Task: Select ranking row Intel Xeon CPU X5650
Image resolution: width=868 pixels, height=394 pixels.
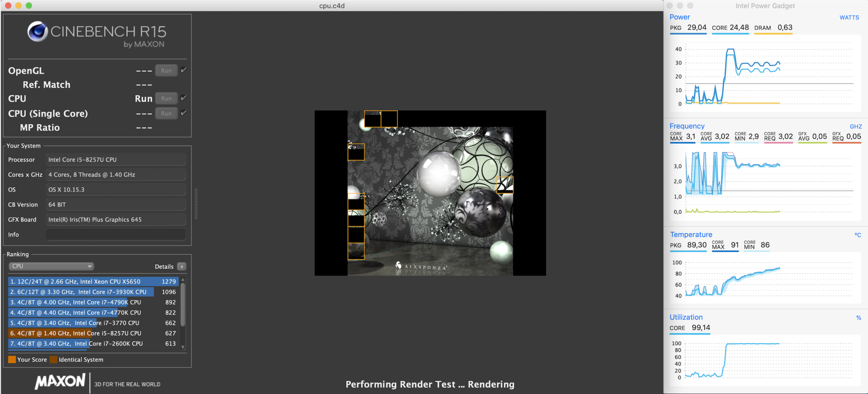Action: pyautogui.click(x=93, y=281)
